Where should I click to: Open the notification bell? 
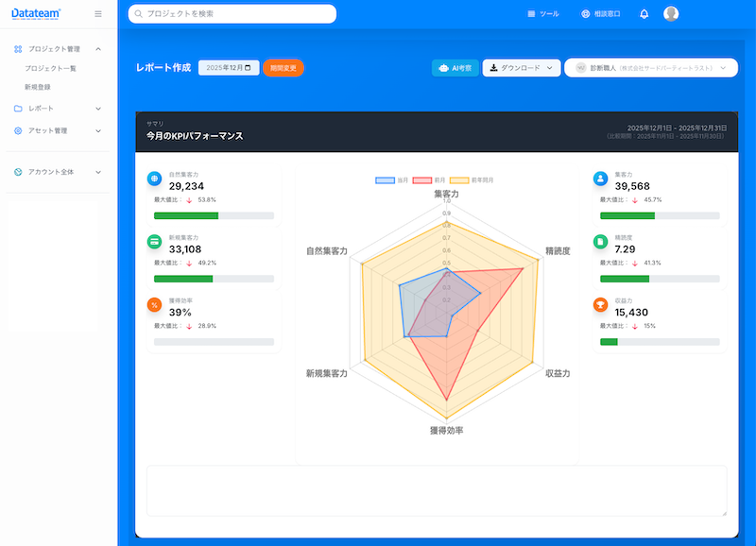(644, 14)
